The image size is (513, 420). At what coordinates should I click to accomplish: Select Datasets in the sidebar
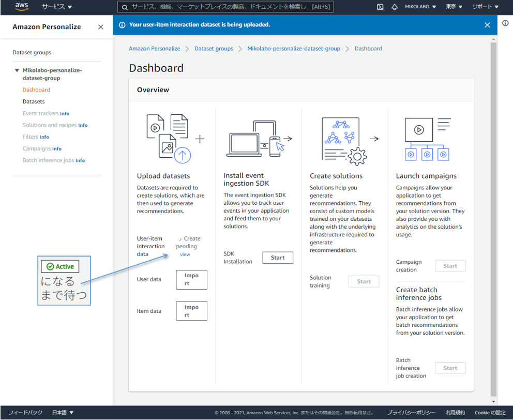click(34, 101)
